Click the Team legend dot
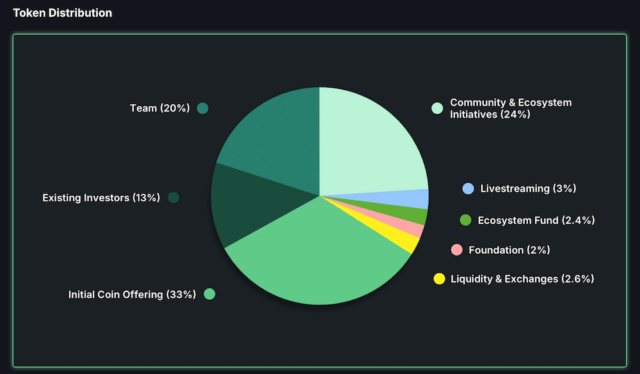Screen dimensions: 640x374 click(202, 108)
